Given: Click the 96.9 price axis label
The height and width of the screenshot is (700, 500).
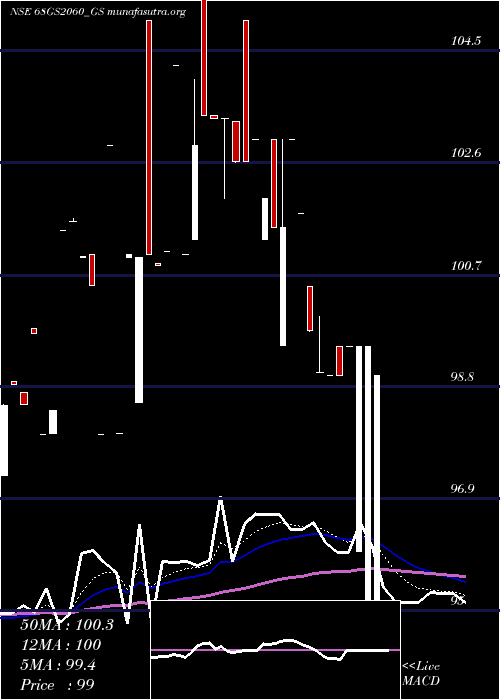Looking at the screenshot, I should pyautogui.click(x=462, y=489).
